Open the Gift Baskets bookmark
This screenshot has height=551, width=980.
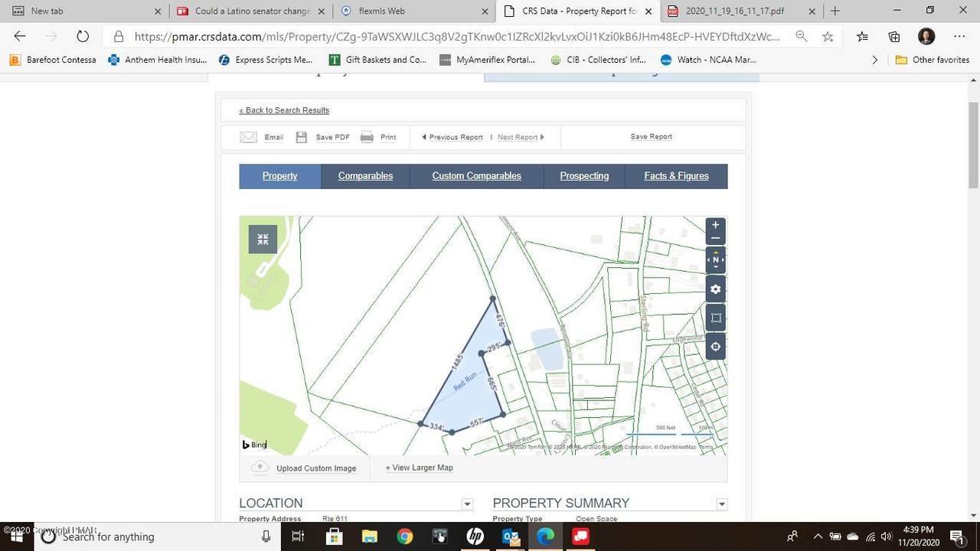(x=378, y=60)
